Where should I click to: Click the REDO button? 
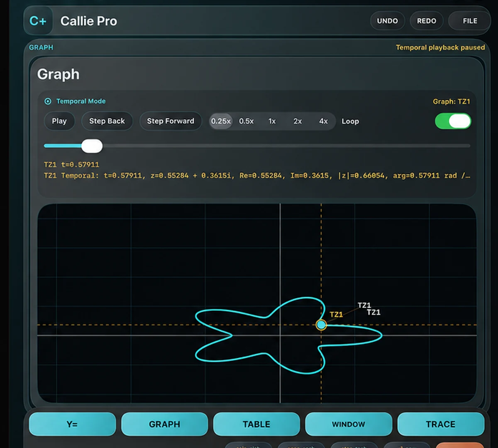(x=427, y=21)
